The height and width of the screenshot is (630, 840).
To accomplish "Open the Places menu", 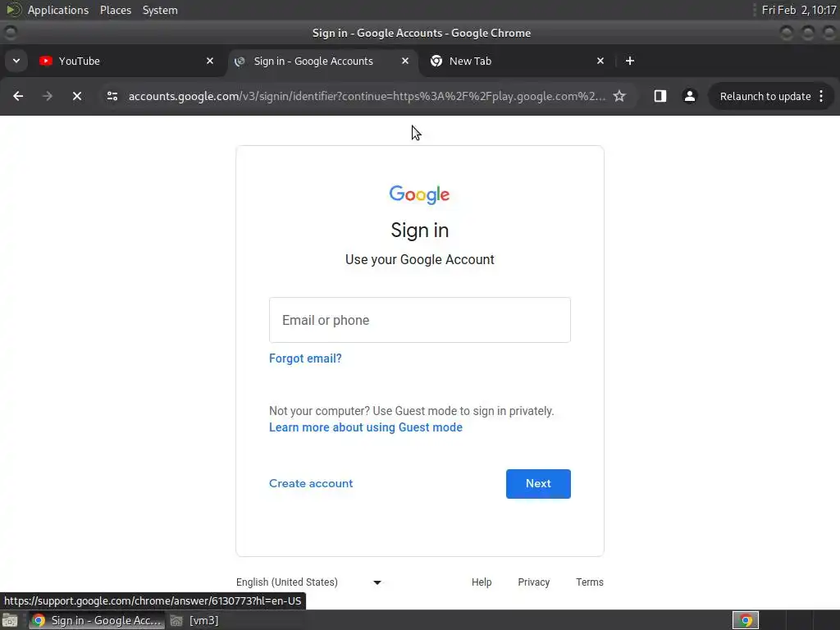I will click(x=116, y=10).
